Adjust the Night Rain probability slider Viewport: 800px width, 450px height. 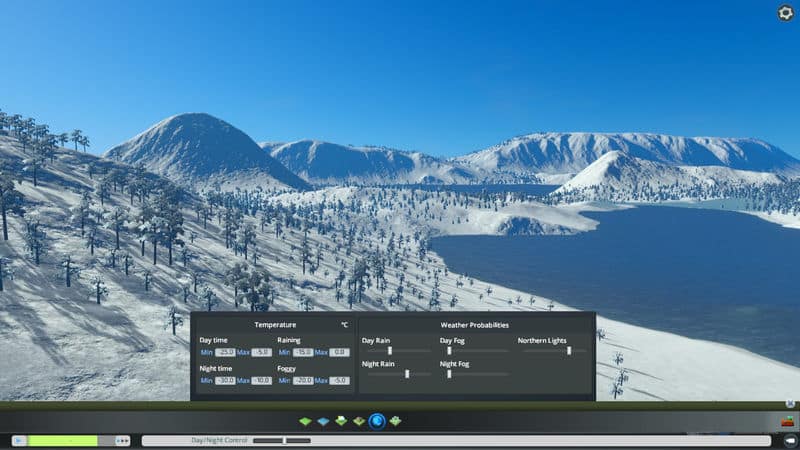click(x=407, y=374)
